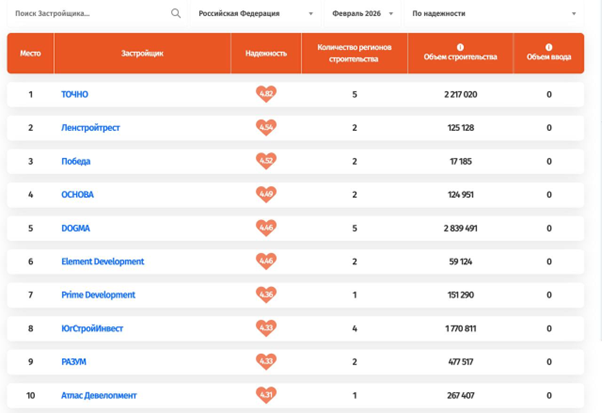Open the Element Development link
The width and height of the screenshot is (602, 413).
pyautogui.click(x=102, y=262)
